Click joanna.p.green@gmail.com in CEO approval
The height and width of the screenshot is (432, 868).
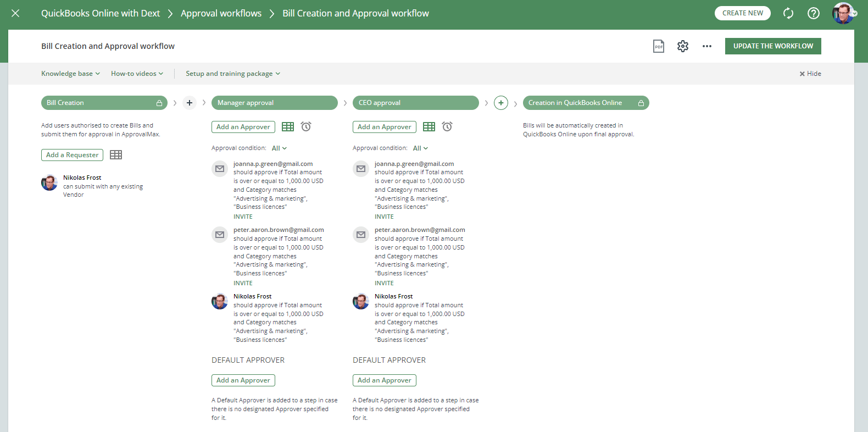tap(414, 164)
